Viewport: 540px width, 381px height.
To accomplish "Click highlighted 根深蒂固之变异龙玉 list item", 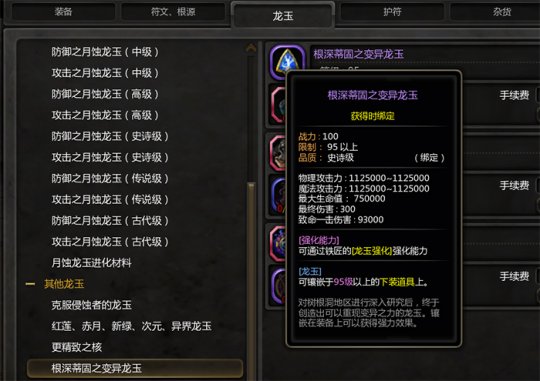I will pos(135,368).
